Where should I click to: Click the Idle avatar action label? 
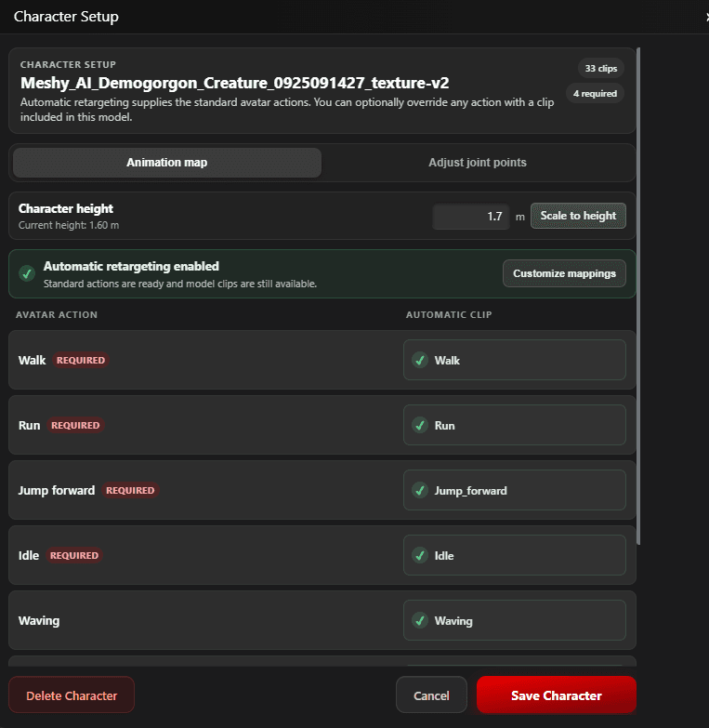click(29, 555)
